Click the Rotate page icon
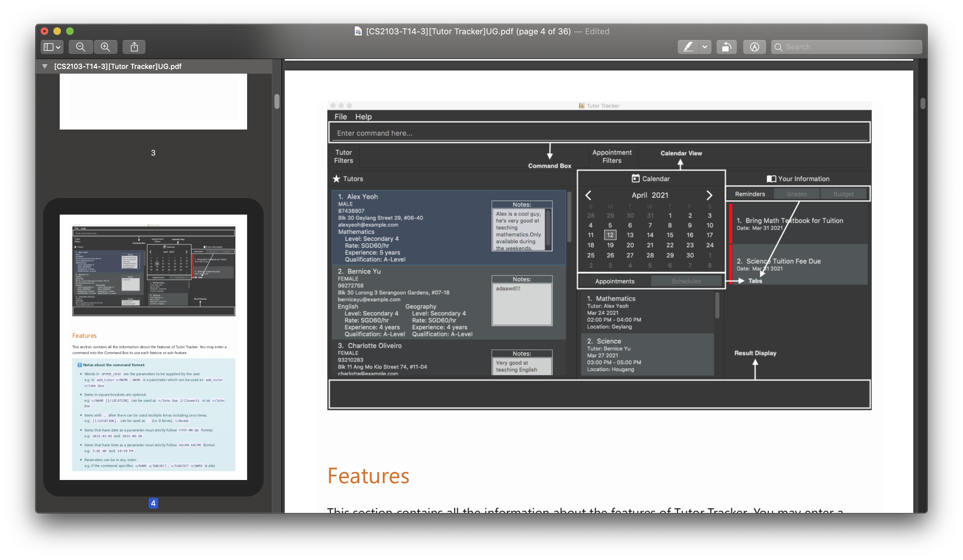The width and height of the screenshot is (963, 560). (726, 47)
